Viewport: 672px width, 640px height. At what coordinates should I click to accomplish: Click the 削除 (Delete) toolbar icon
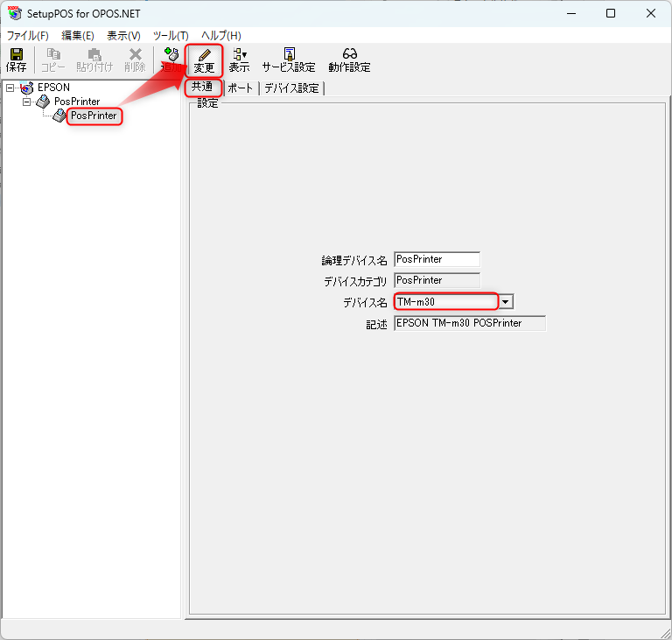135,60
